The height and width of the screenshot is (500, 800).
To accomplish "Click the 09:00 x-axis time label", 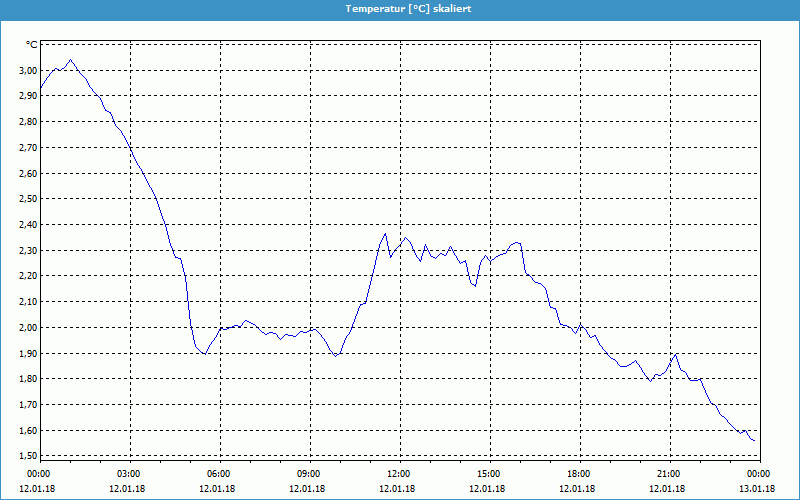I will (309, 474).
